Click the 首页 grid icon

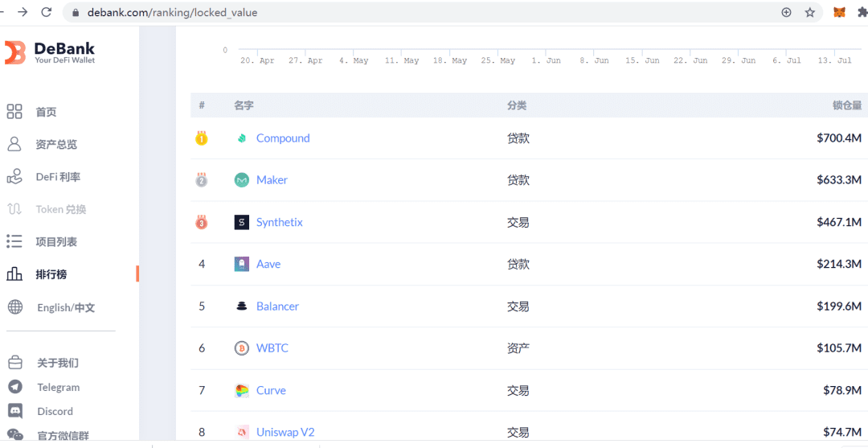(14, 111)
